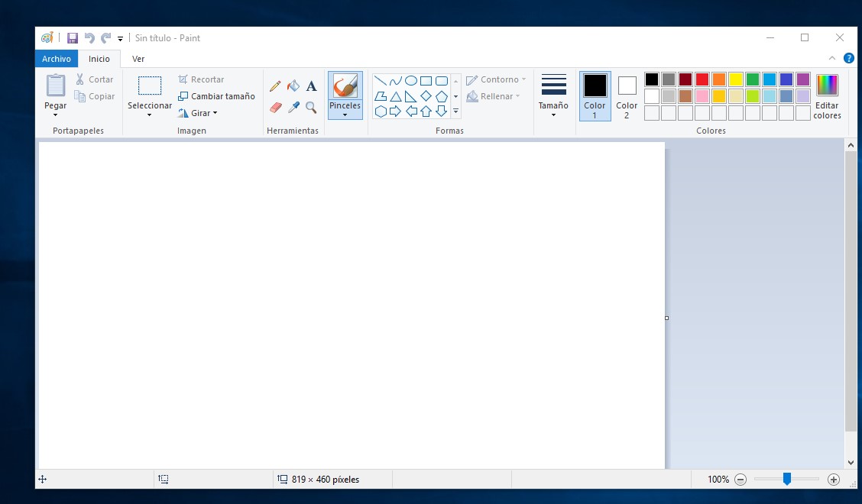Expand the Seleccionar options dropdown
The image size is (862, 504).
[150, 115]
